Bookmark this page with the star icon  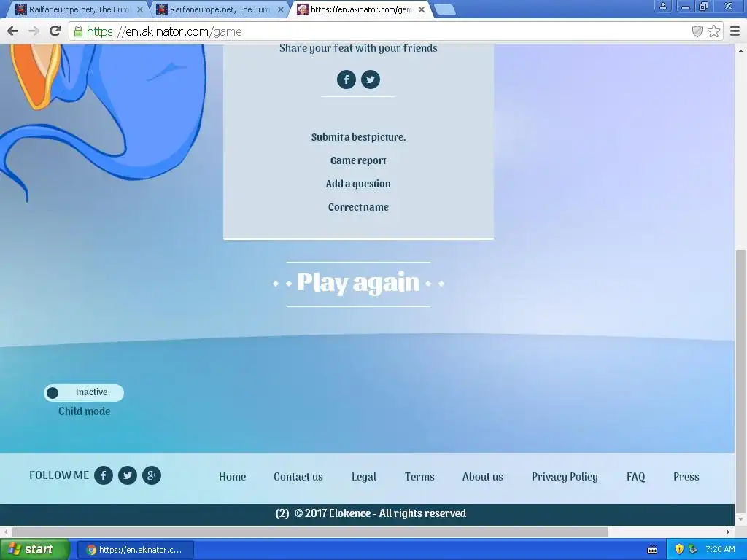click(713, 31)
